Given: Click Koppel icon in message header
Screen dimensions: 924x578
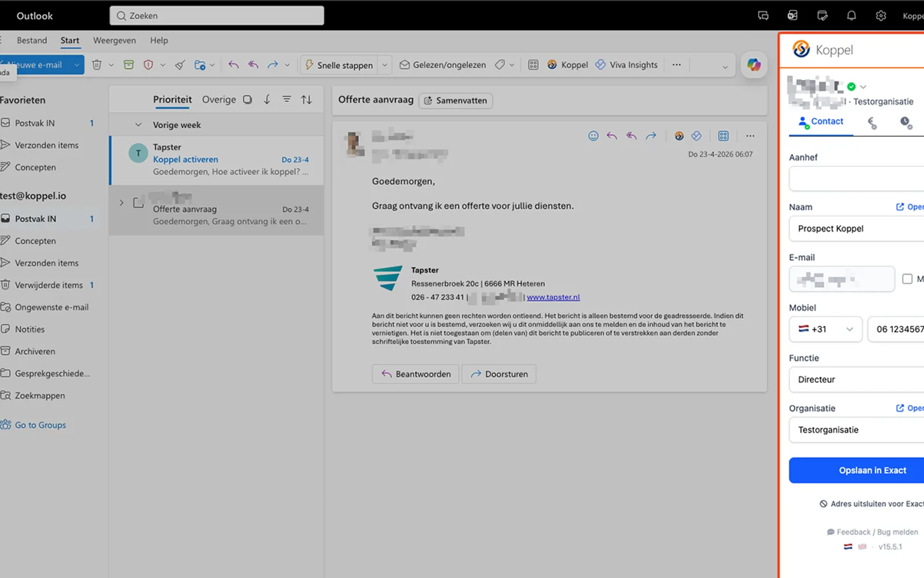Looking at the screenshot, I should 679,136.
